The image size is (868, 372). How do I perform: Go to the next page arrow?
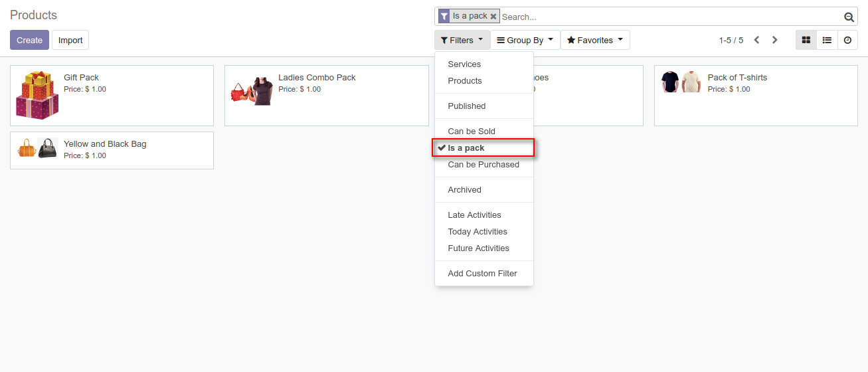click(x=774, y=40)
